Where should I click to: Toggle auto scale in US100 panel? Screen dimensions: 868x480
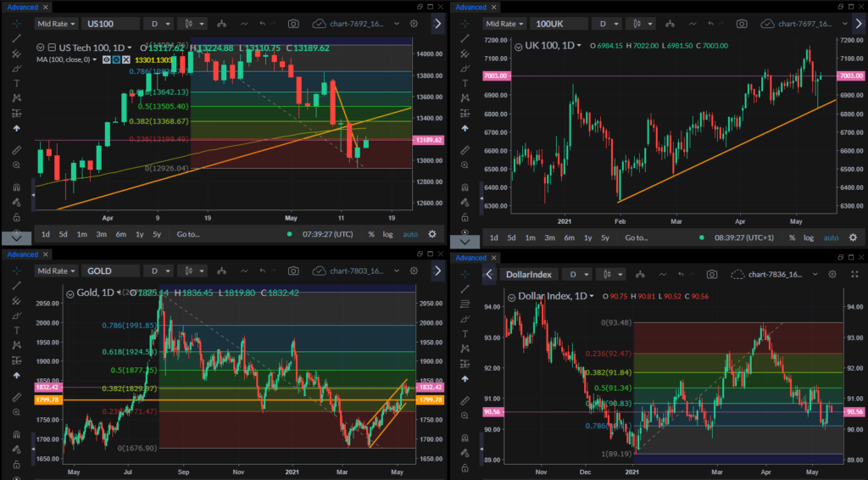[x=410, y=234]
